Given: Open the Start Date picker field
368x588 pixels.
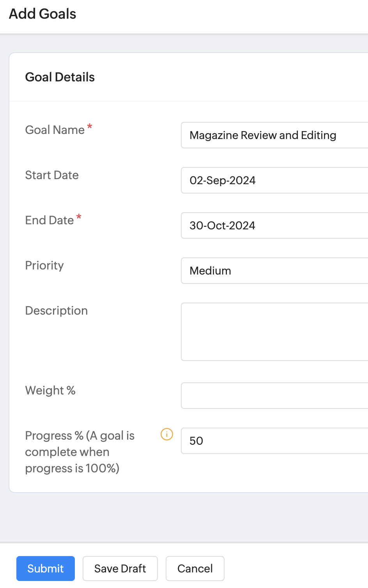Looking at the screenshot, I should click(274, 180).
